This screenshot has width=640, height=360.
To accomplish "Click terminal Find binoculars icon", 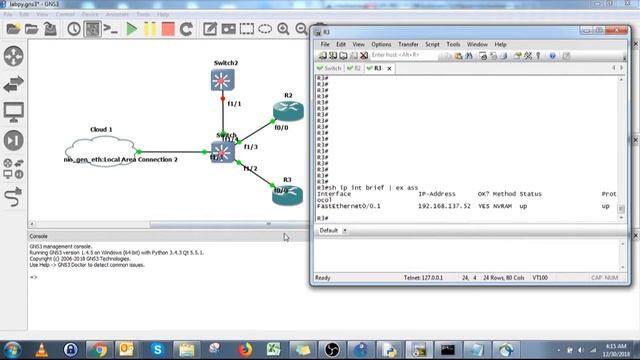I will (469, 56).
